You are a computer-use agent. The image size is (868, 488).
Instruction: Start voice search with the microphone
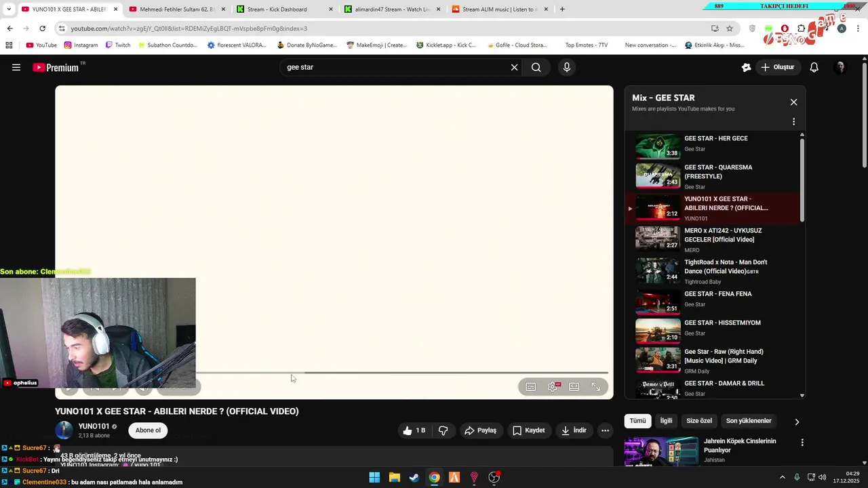(x=567, y=67)
